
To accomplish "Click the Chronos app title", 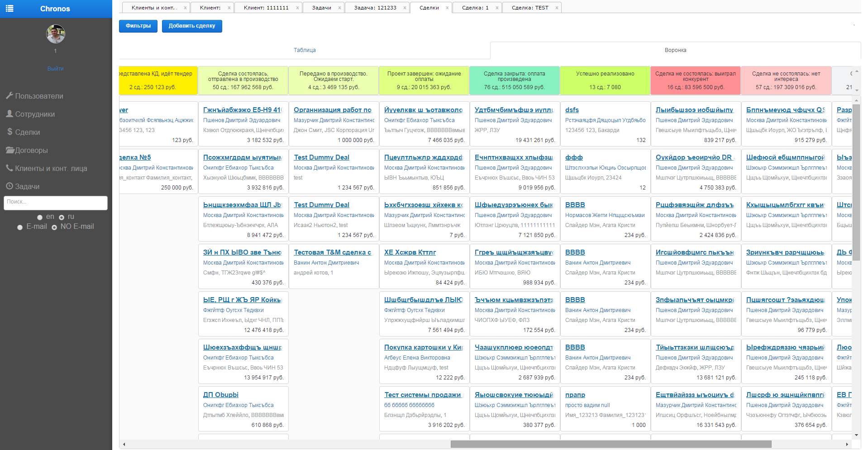I will (x=55, y=9).
